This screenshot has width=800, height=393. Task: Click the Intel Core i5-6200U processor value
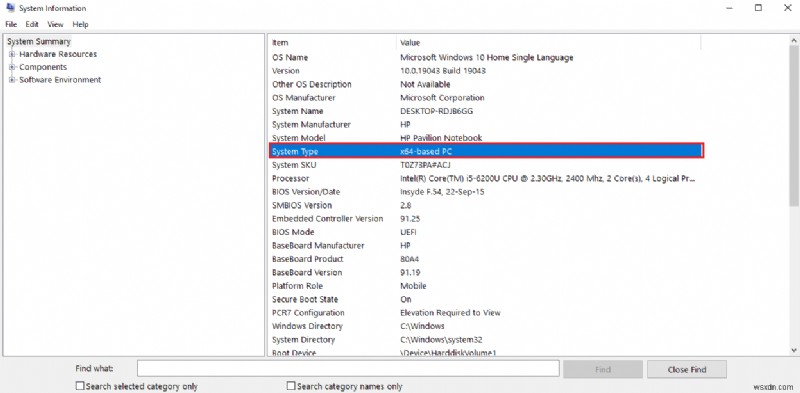pyautogui.click(x=547, y=178)
